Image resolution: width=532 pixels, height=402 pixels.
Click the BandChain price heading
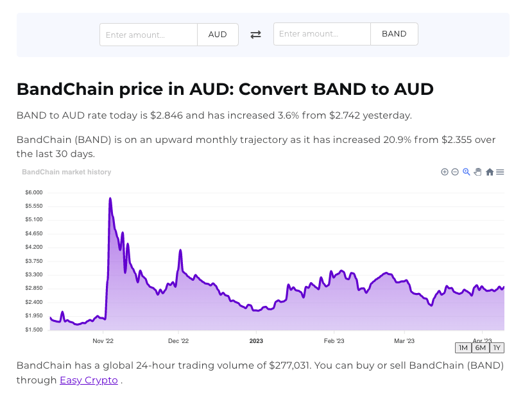point(225,89)
